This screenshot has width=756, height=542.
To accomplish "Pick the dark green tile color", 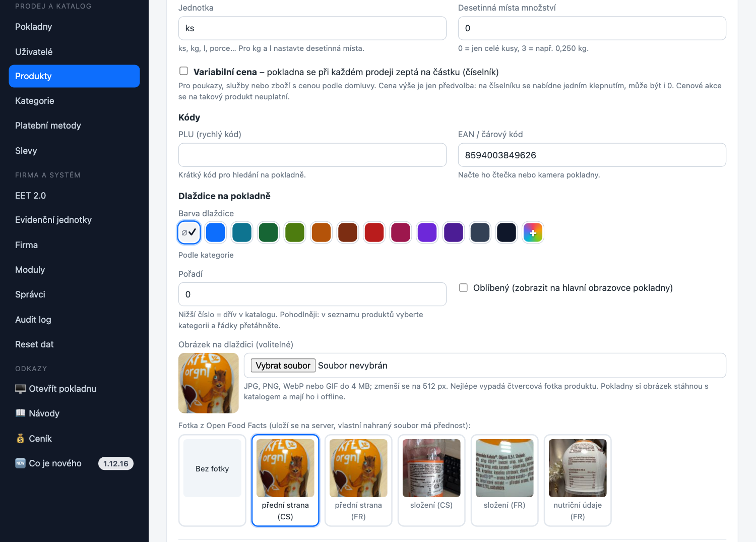I will click(268, 232).
